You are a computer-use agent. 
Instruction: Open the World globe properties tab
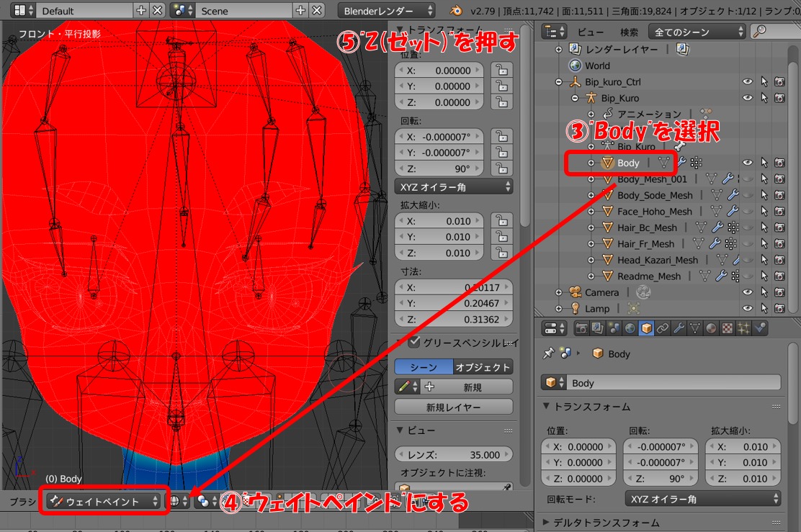(x=630, y=329)
